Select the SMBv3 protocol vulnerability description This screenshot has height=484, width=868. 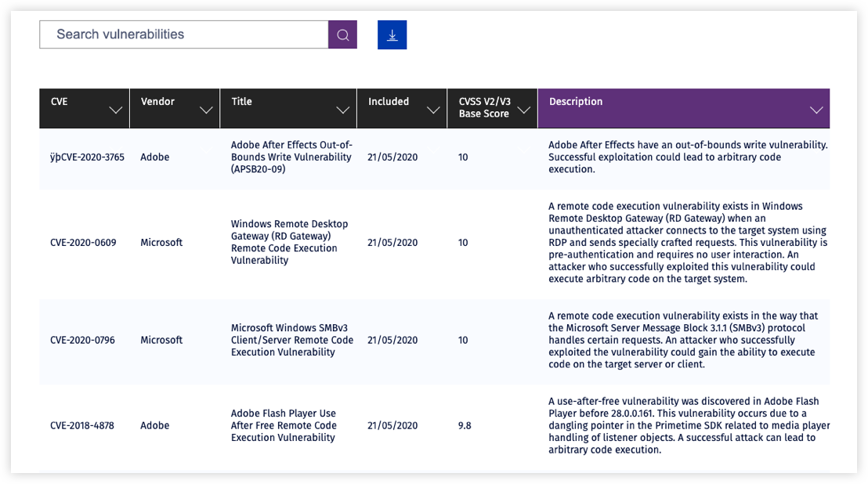(x=683, y=340)
